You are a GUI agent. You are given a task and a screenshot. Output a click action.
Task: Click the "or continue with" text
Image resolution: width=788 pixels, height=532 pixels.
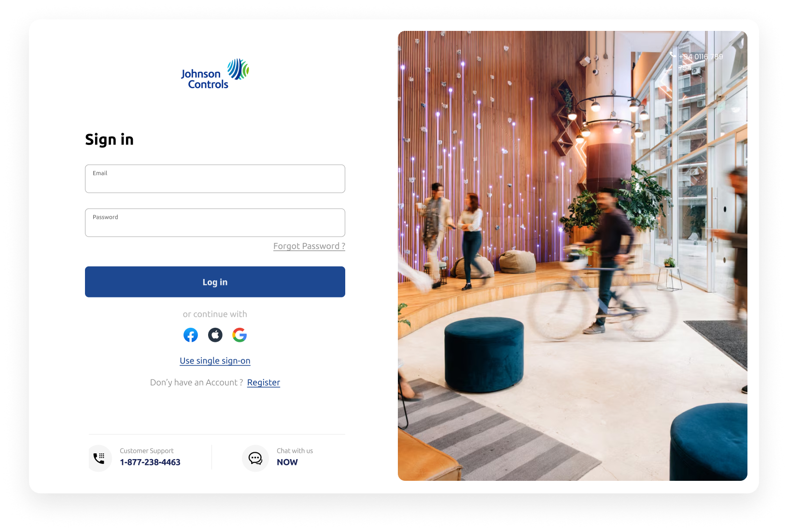(x=215, y=314)
